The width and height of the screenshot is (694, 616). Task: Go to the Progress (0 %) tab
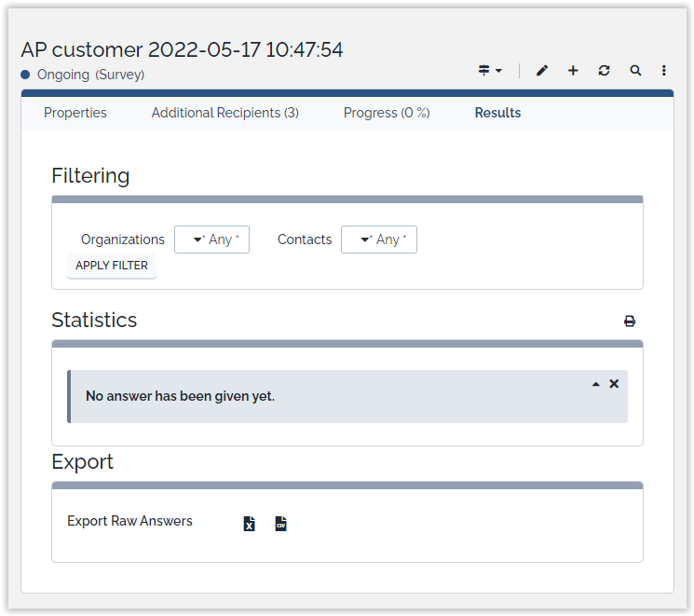pos(387,113)
